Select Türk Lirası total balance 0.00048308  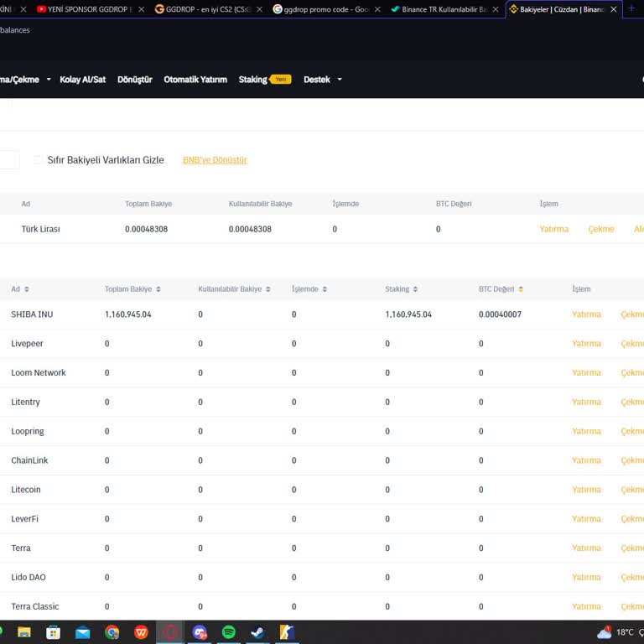(x=146, y=229)
